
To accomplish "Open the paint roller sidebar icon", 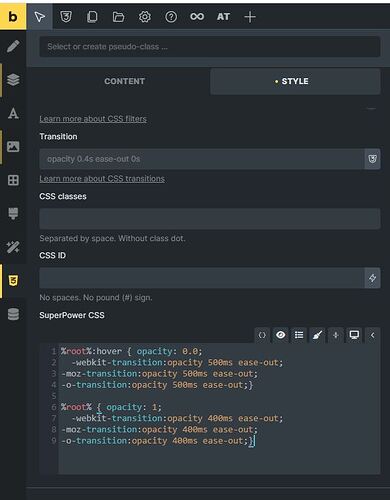I will click(x=13, y=214).
